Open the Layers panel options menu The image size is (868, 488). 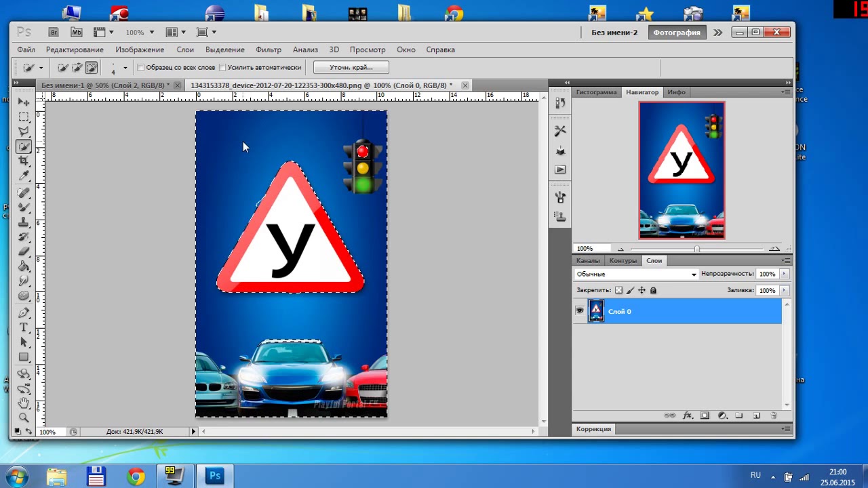786,260
